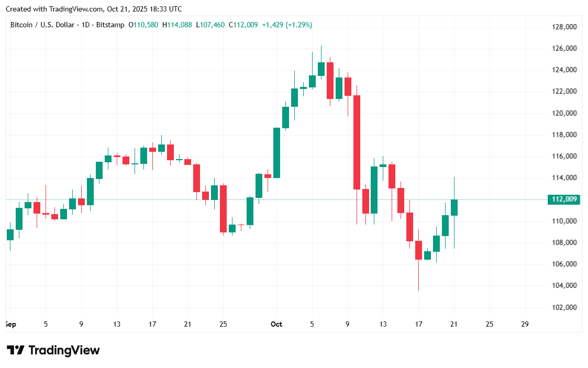Click the green 112,009 current price tag

tap(563, 199)
